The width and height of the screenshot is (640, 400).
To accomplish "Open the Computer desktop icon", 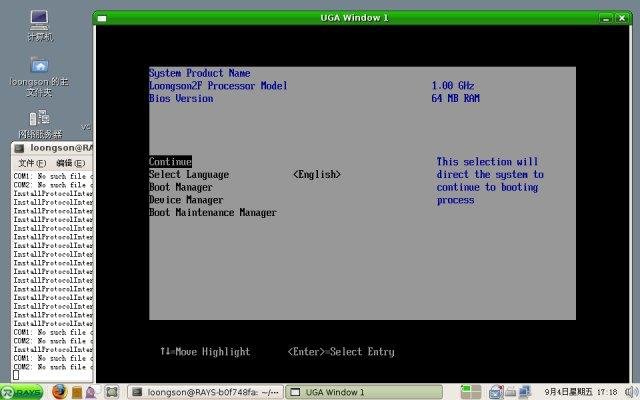I will [x=40, y=24].
